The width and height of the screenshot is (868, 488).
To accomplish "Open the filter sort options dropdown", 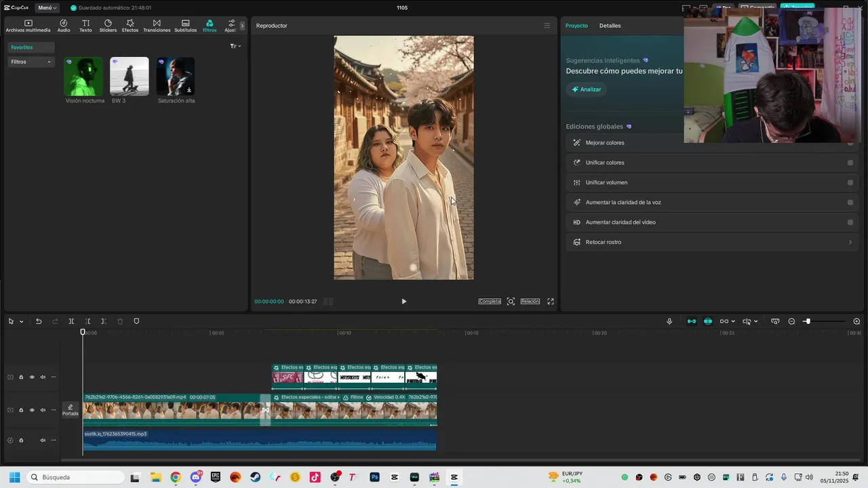I will pyautogui.click(x=235, y=46).
